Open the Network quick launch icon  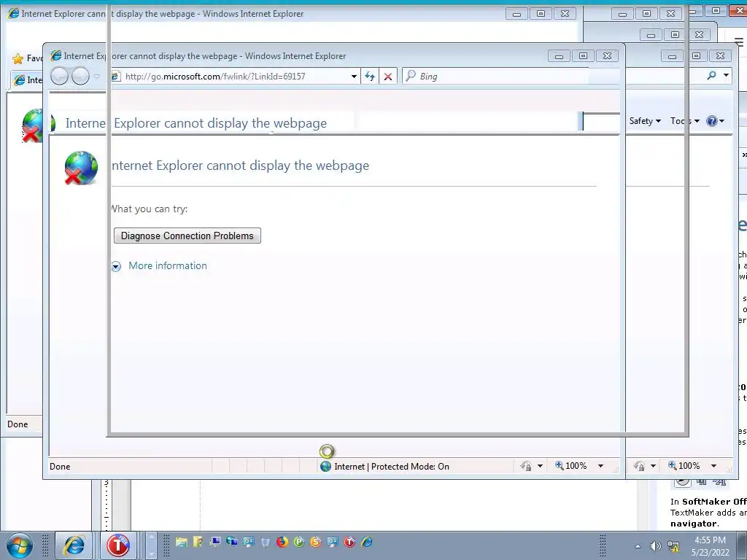tap(231, 542)
